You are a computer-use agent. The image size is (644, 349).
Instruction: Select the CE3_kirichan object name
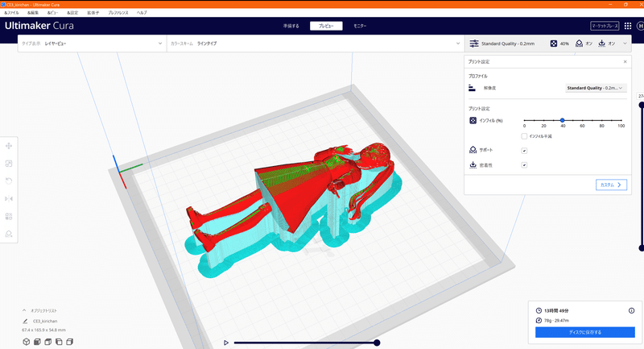click(45, 321)
